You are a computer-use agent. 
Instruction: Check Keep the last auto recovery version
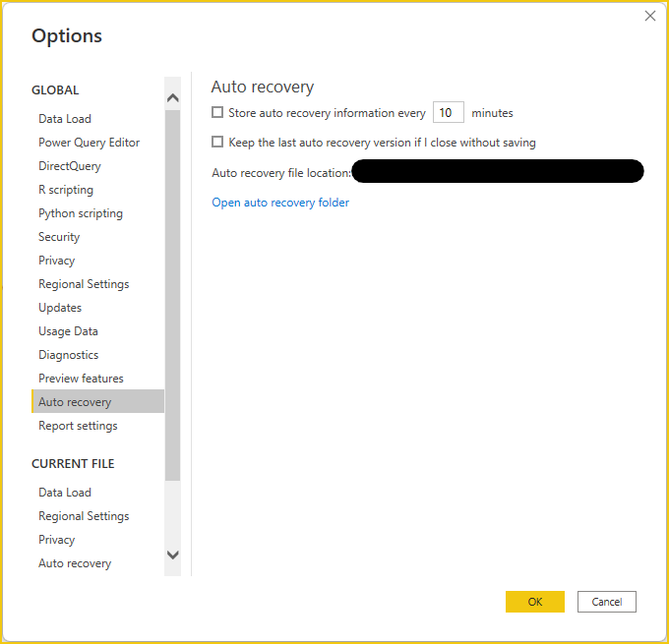click(217, 142)
